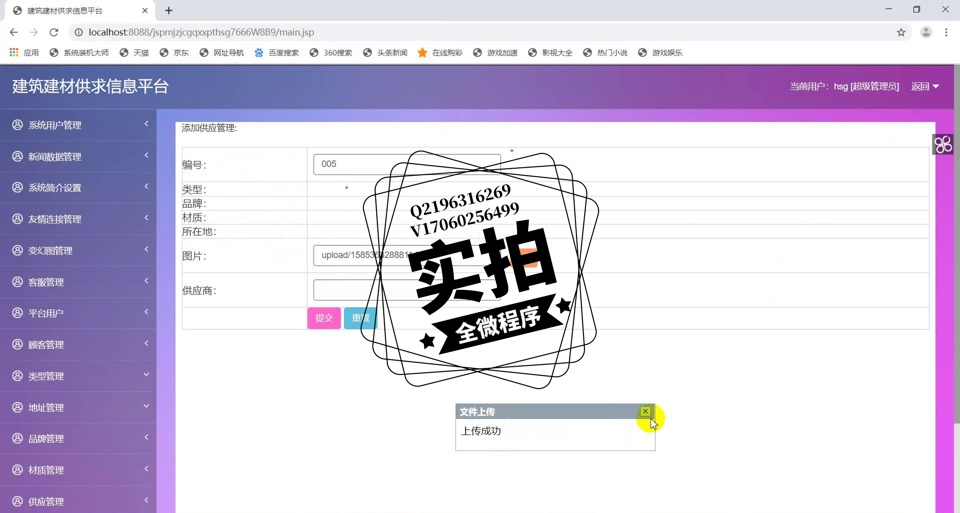Close the 文件上传 popup dialog
Viewport: 960px width, 513px height.
click(x=645, y=412)
